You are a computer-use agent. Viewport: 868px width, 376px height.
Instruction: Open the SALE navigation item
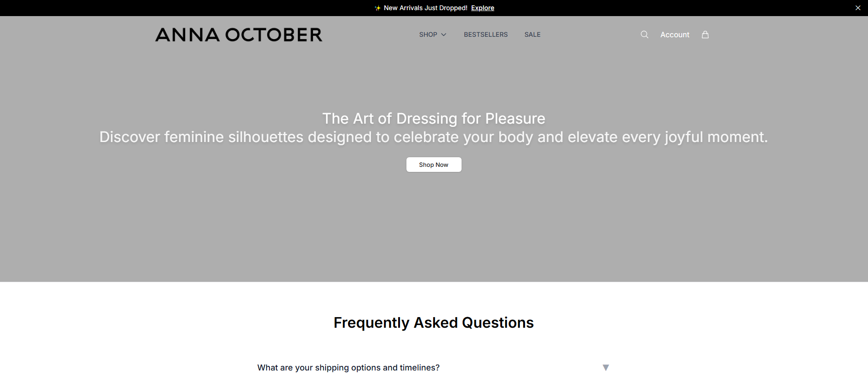point(532,34)
